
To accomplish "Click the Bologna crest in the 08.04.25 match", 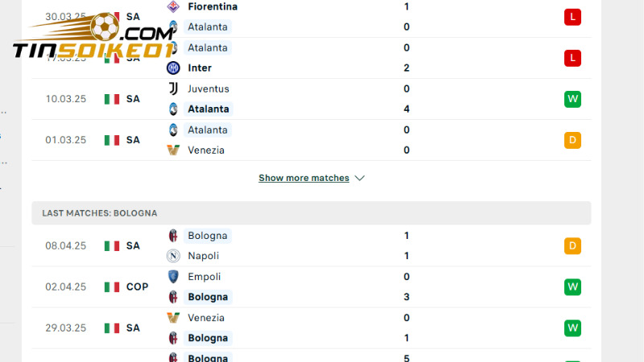I will click(173, 236).
